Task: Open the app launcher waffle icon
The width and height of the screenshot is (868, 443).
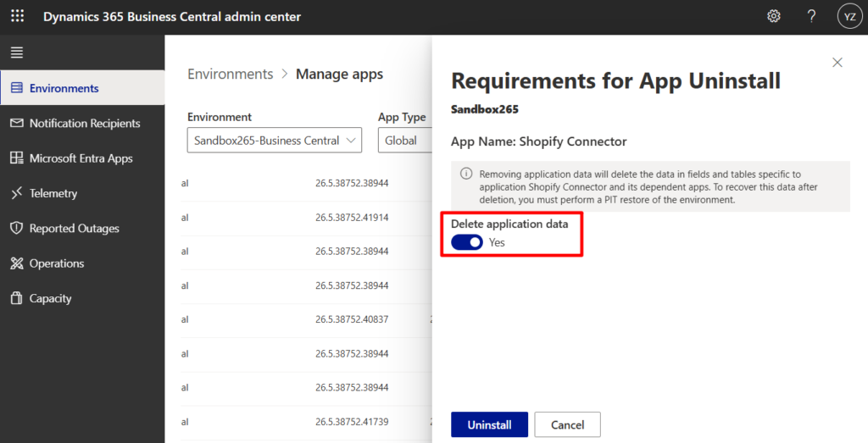Action: (x=17, y=17)
